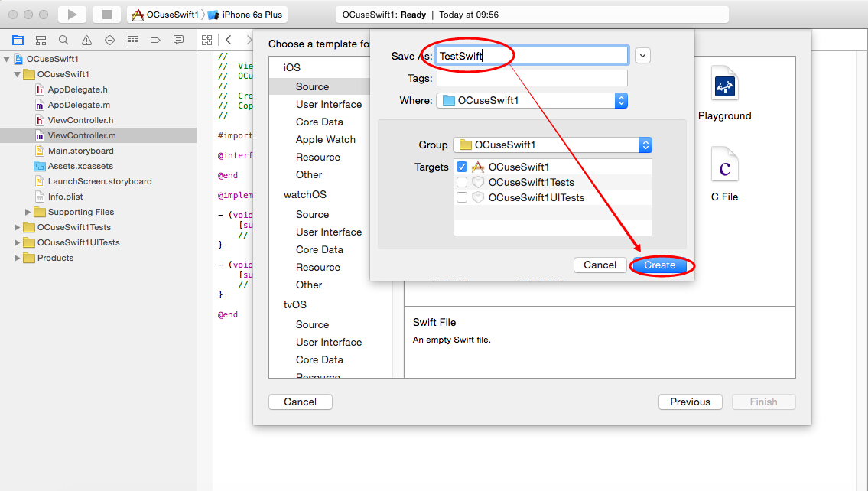Expand the save dialog with the chevron button
Image resolution: width=868 pixels, height=491 pixels.
point(642,55)
